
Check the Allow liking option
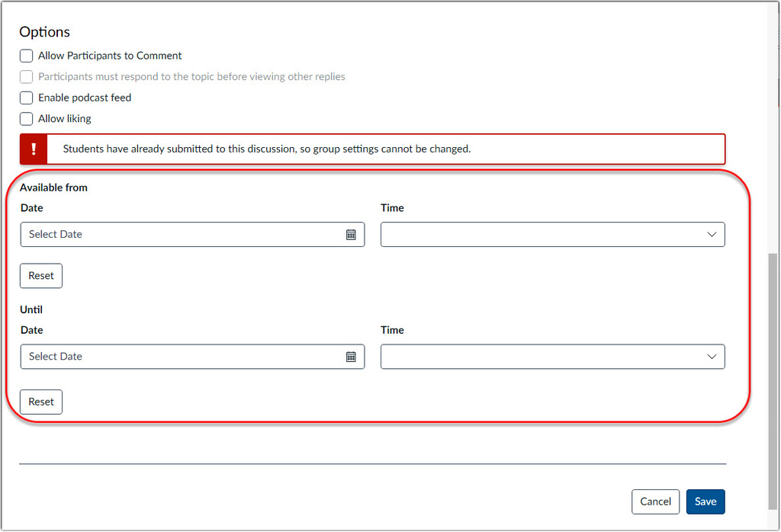coord(27,119)
